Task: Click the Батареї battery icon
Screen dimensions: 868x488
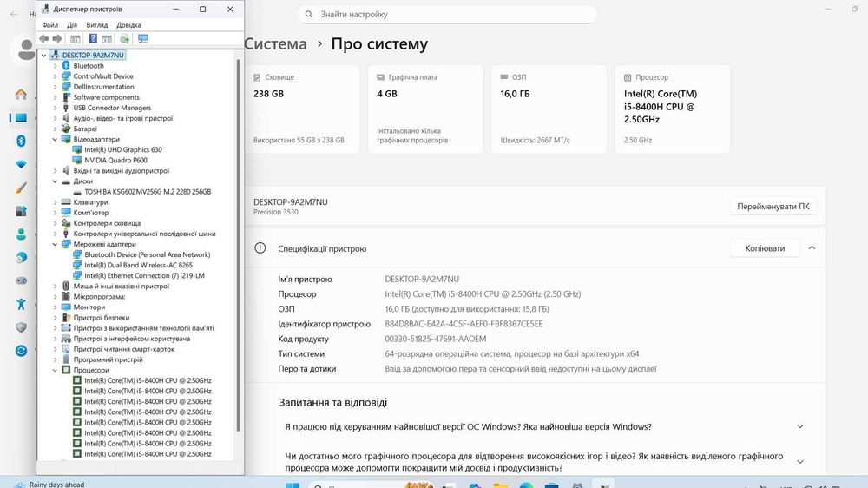Action: click(x=66, y=129)
